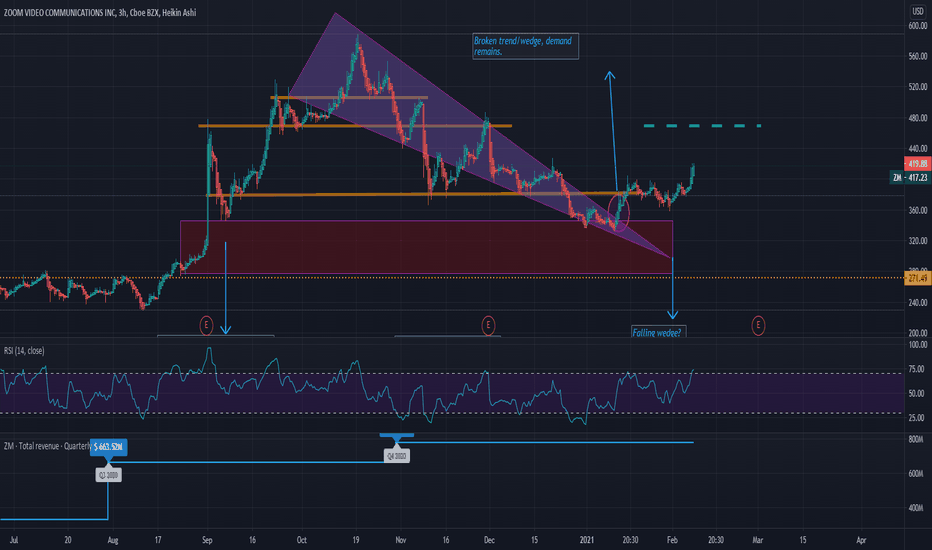Click the 320.00 price axis label

click(917, 241)
